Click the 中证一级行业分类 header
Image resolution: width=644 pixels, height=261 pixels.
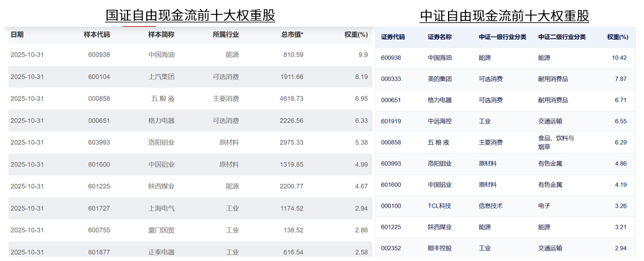point(502,37)
